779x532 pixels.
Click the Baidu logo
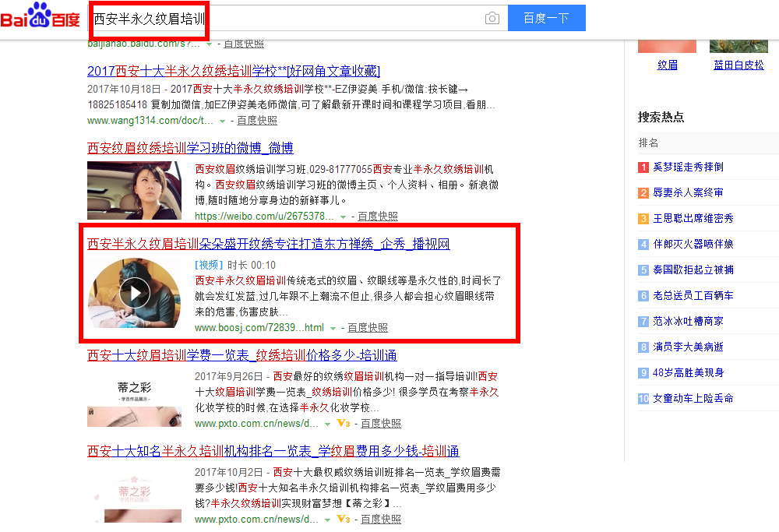pyautogui.click(x=41, y=16)
